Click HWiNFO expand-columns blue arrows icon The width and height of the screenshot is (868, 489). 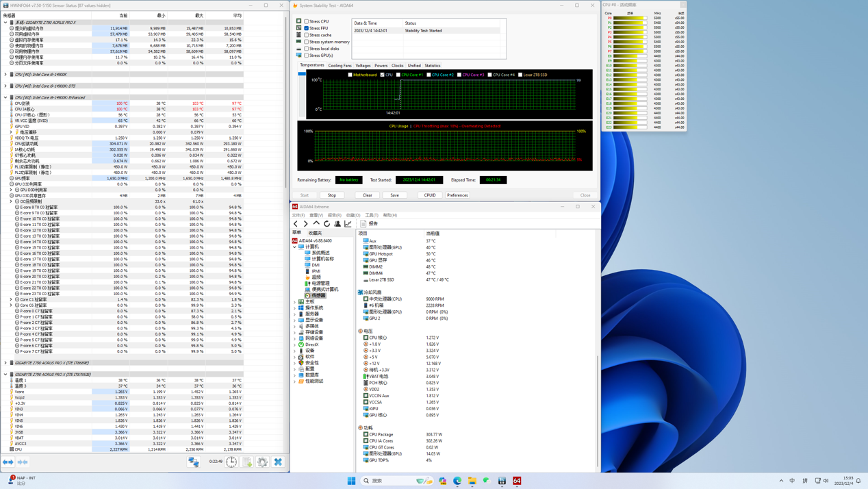8,462
